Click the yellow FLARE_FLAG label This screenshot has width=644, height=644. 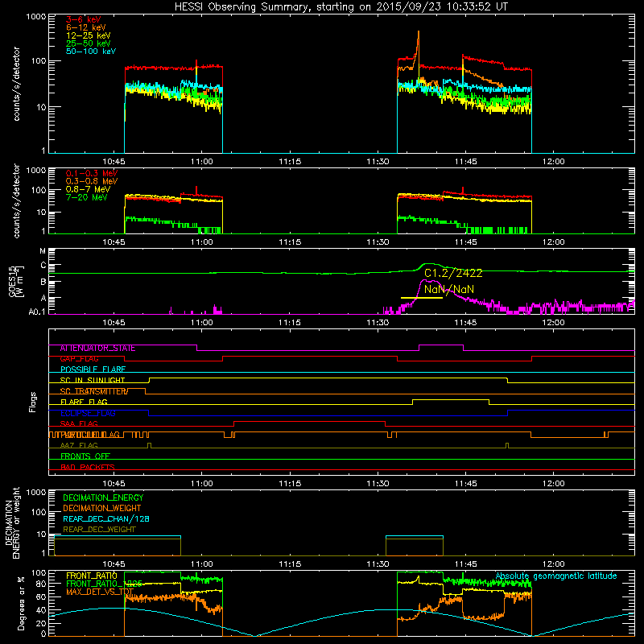point(84,402)
